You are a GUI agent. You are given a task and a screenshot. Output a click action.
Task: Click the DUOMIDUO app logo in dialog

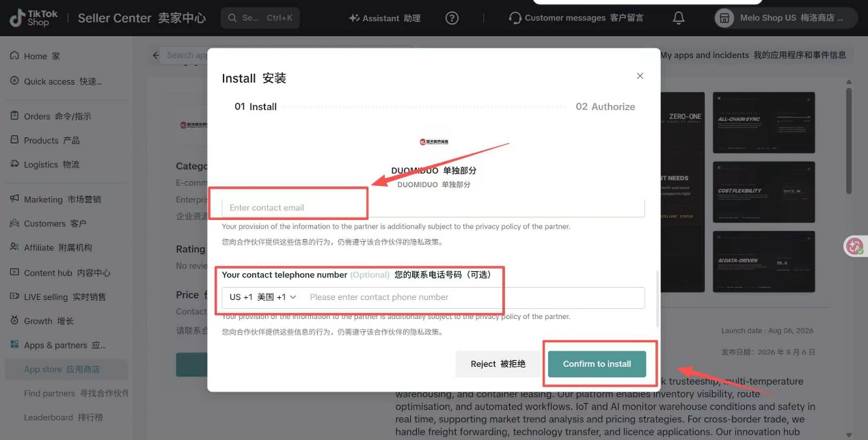(x=434, y=141)
